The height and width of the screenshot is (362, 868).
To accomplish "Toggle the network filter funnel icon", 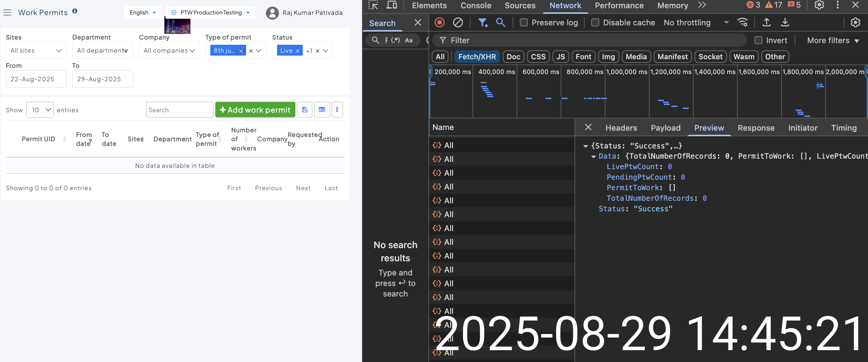I will point(482,23).
